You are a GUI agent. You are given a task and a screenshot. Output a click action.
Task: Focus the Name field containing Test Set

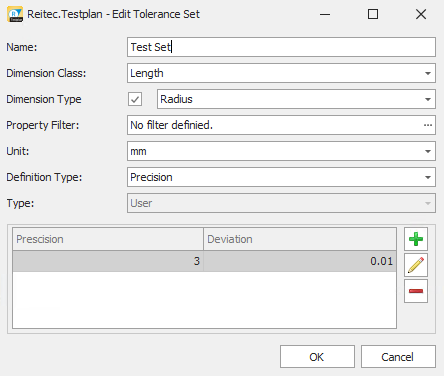[281, 47]
